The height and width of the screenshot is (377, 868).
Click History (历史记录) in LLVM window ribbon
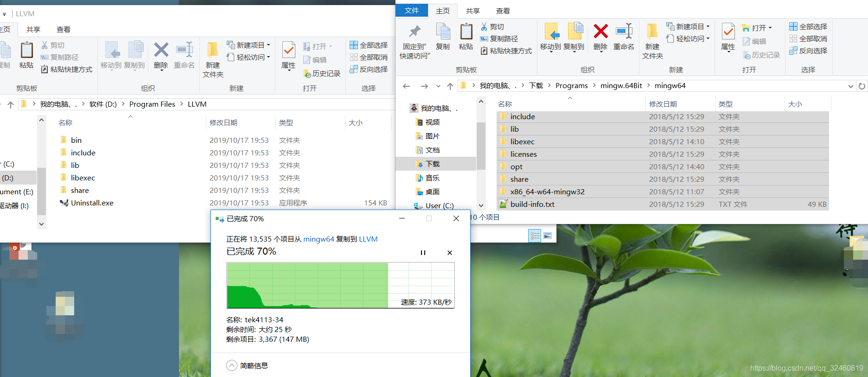[322, 74]
